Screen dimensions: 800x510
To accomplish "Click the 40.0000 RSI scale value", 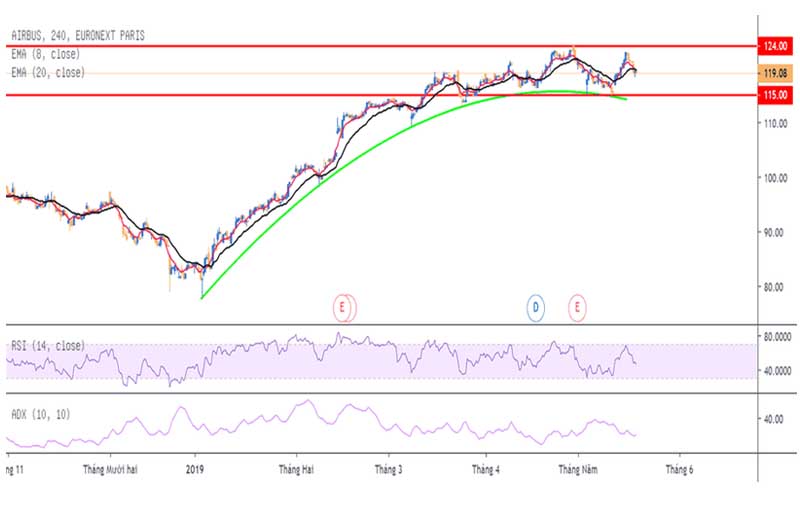I will 777,371.
